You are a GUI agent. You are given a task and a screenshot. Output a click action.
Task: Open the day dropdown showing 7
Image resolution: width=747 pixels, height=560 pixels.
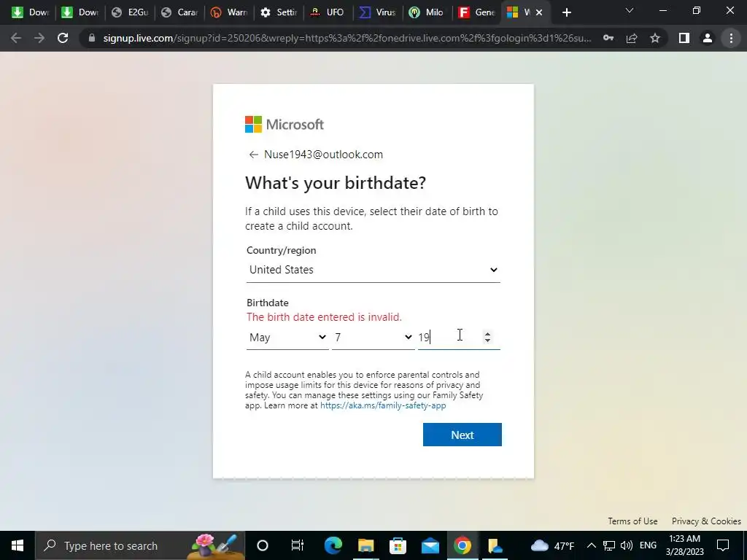(373, 338)
